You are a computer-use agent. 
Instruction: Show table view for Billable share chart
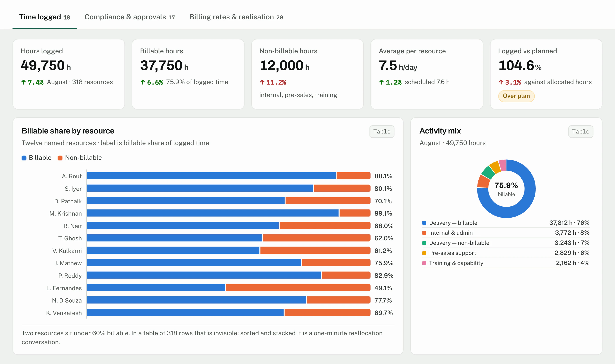click(382, 132)
